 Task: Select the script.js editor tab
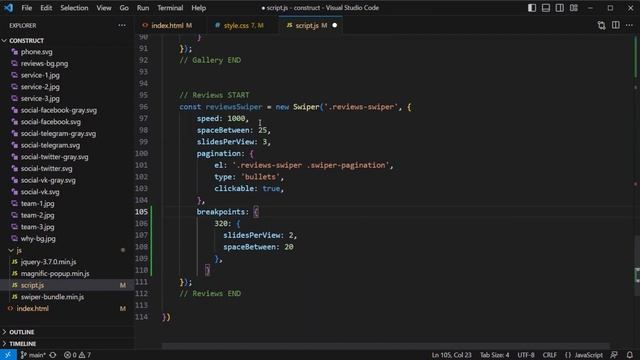pyautogui.click(x=310, y=25)
